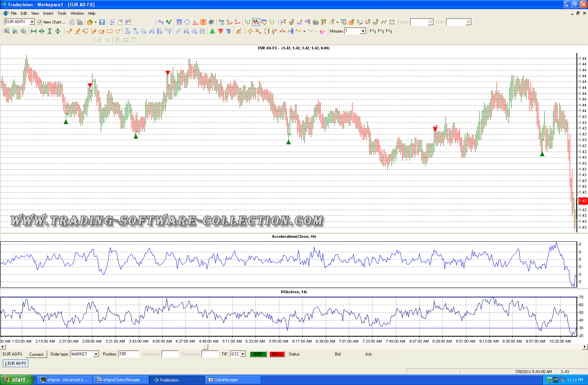Select the rectangle drawing tool
The image size is (588, 385).
coord(110,31)
